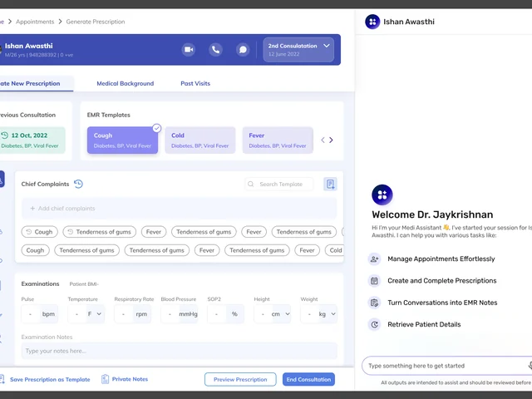This screenshot has width=532, height=399.
Task: Click the next arrow in EMR Templates
Action: click(x=331, y=140)
